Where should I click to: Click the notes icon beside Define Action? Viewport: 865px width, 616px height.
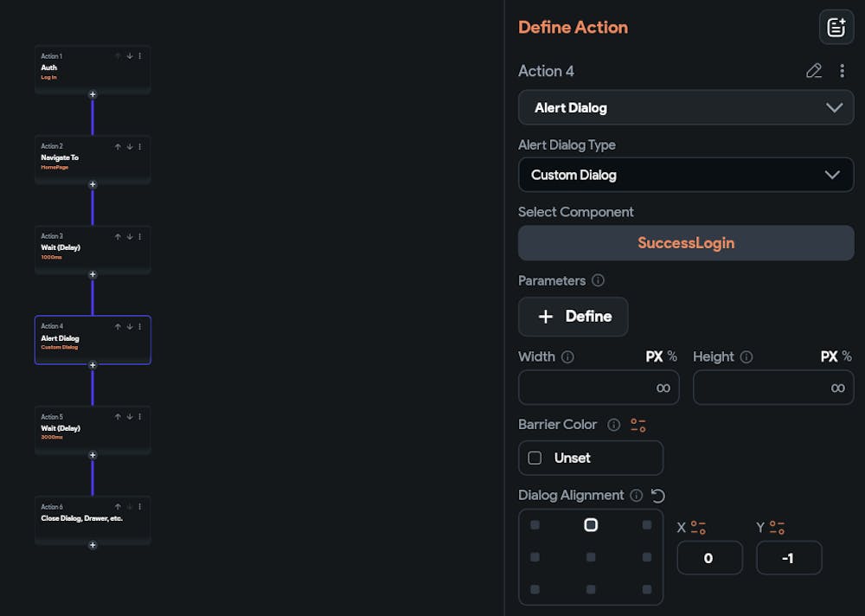[x=836, y=28]
